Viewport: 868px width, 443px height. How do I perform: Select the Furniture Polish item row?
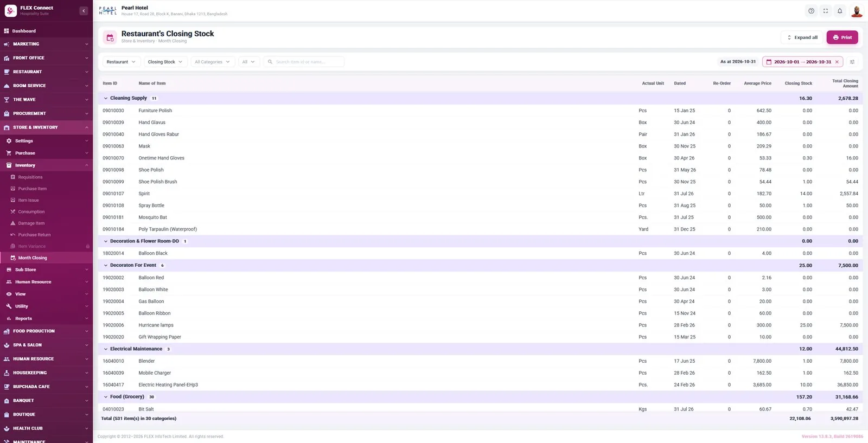pyautogui.click(x=480, y=111)
